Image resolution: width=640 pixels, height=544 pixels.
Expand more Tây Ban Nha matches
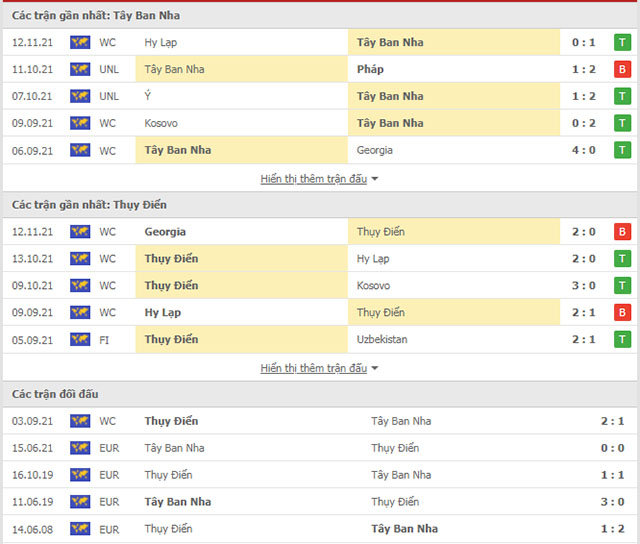point(319,179)
